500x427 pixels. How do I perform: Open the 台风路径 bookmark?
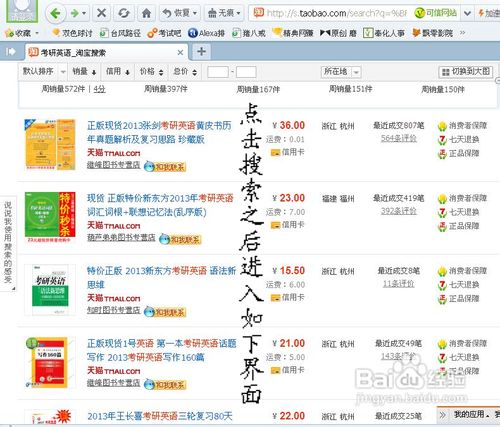click(120, 33)
